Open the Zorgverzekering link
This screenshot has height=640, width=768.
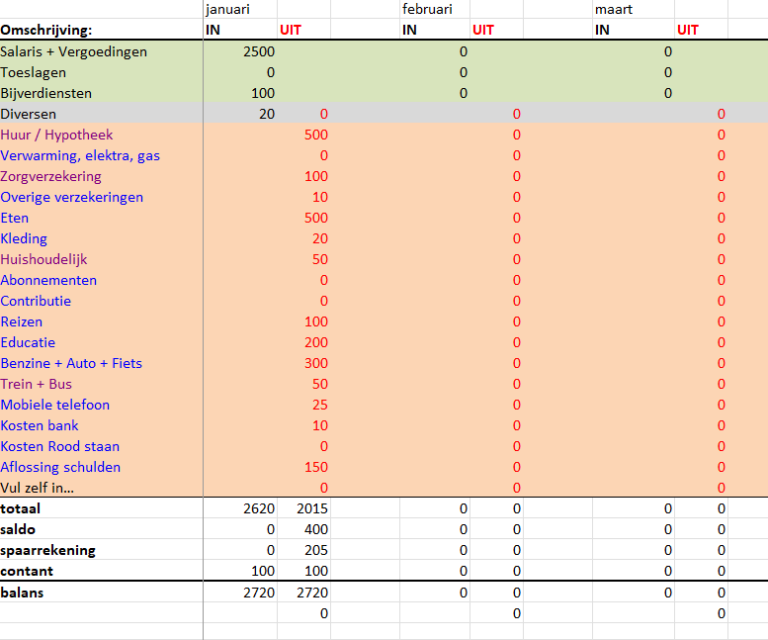51,176
